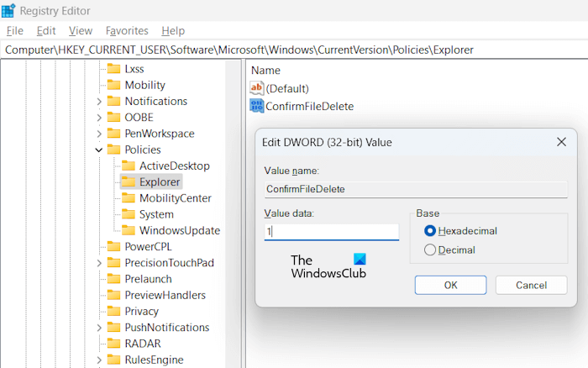
Task: Expand the PushNotifications key
Action: 99,327
